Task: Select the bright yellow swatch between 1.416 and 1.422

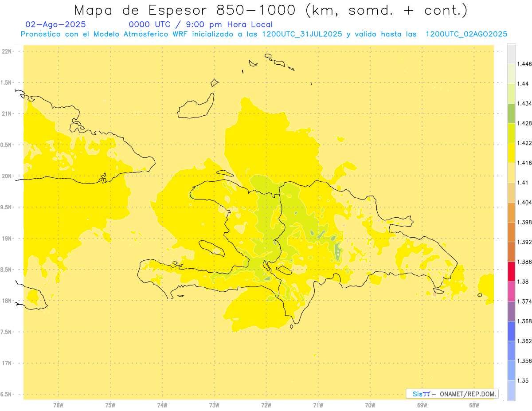Action: click(511, 153)
